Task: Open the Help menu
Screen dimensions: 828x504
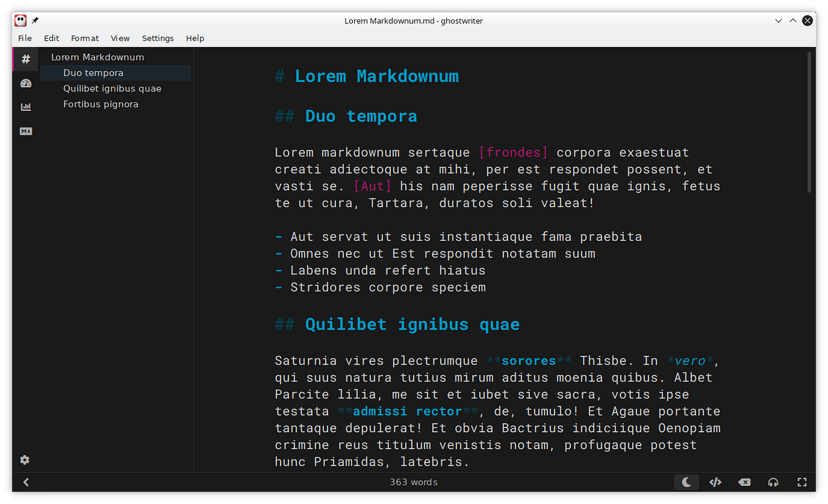Action: tap(195, 38)
